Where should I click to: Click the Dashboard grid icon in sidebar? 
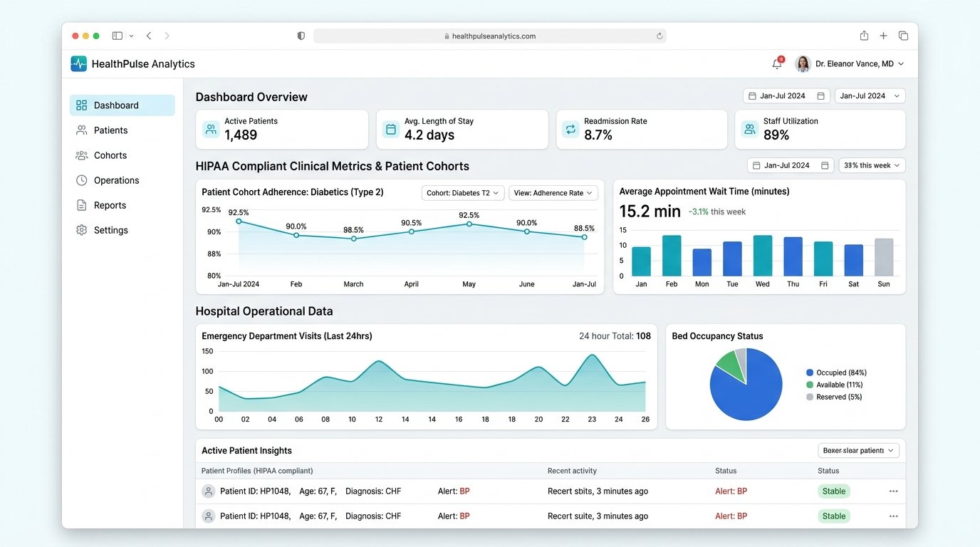click(x=81, y=105)
